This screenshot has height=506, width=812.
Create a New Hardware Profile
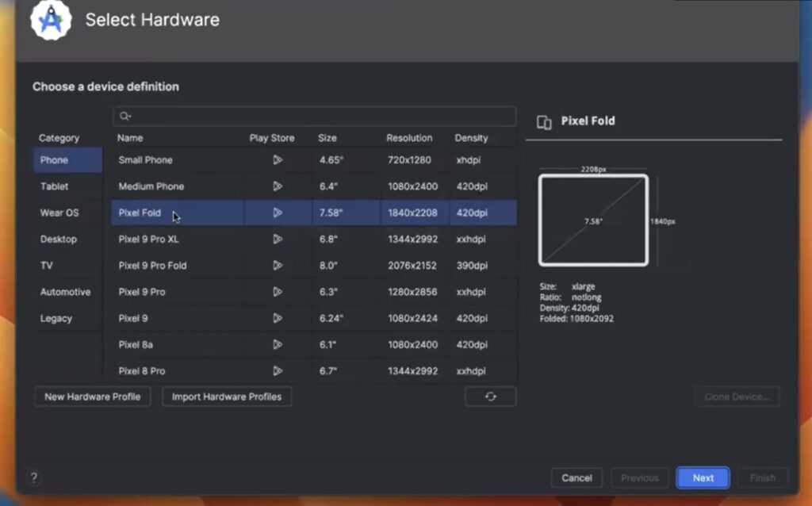(x=92, y=396)
